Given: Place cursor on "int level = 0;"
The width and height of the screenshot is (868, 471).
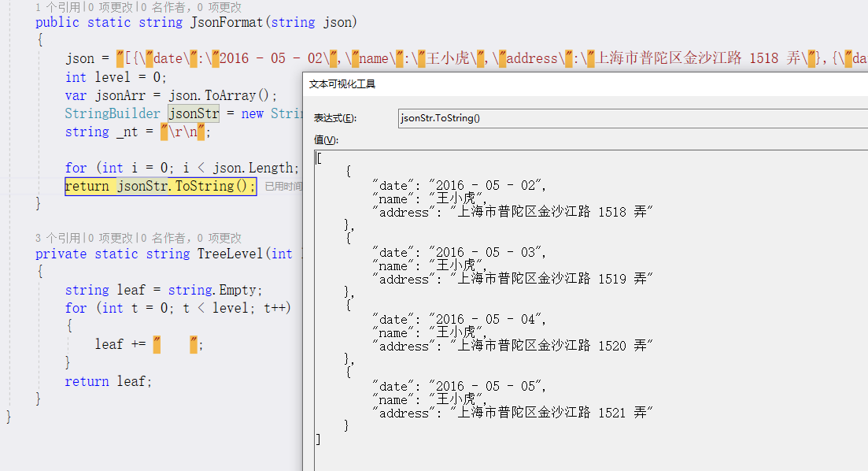Looking at the screenshot, I should 116,77.
